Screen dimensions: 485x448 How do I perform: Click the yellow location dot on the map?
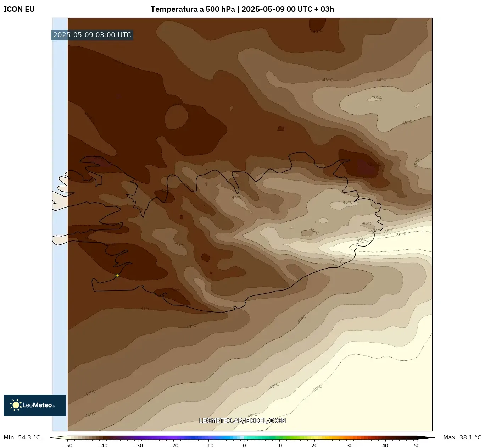(x=117, y=275)
